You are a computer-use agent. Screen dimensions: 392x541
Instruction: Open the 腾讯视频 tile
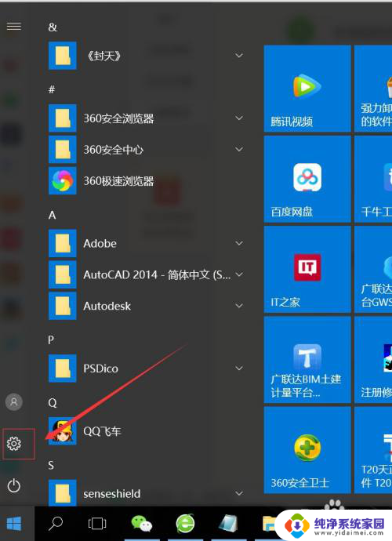[x=307, y=89]
